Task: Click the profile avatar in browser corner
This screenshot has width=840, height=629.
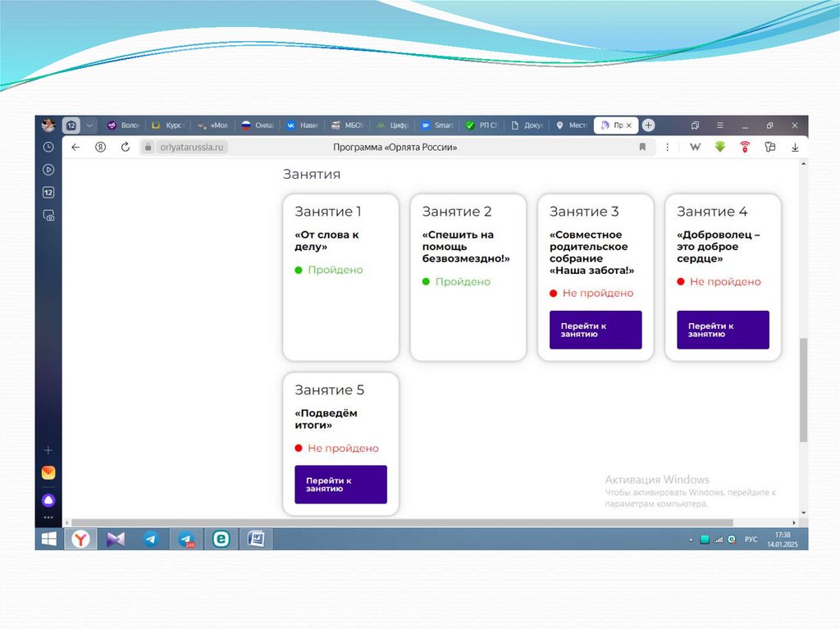Action: pyautogui.click(x=48, y=125)
